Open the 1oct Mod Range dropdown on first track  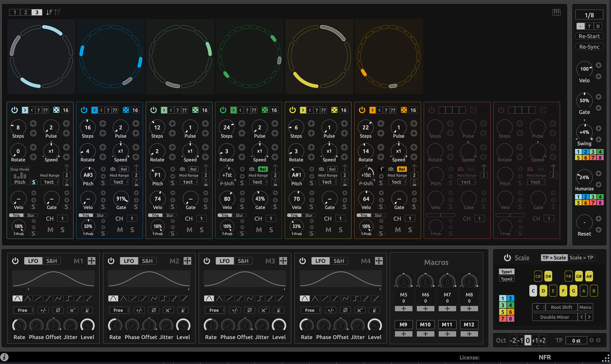tap(49, 182)
